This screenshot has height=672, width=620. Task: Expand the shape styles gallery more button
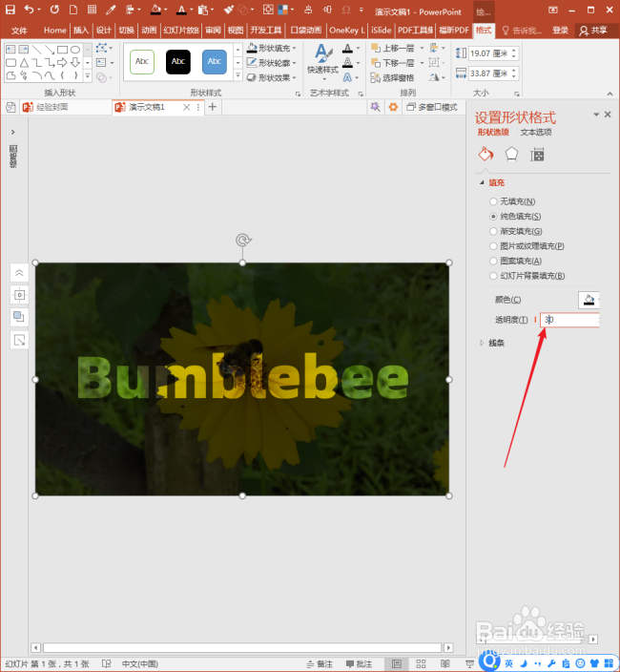pyautogui.click(x=238, y=75)
